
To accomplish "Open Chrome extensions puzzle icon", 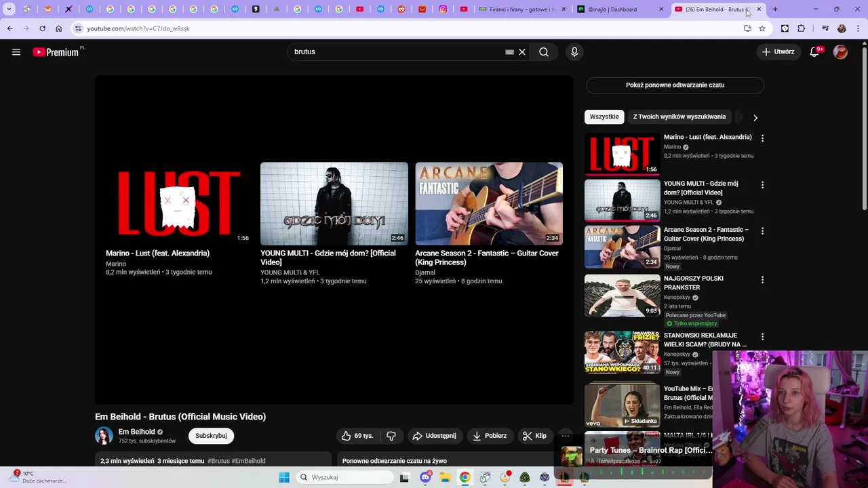I will tap(802, 28).
